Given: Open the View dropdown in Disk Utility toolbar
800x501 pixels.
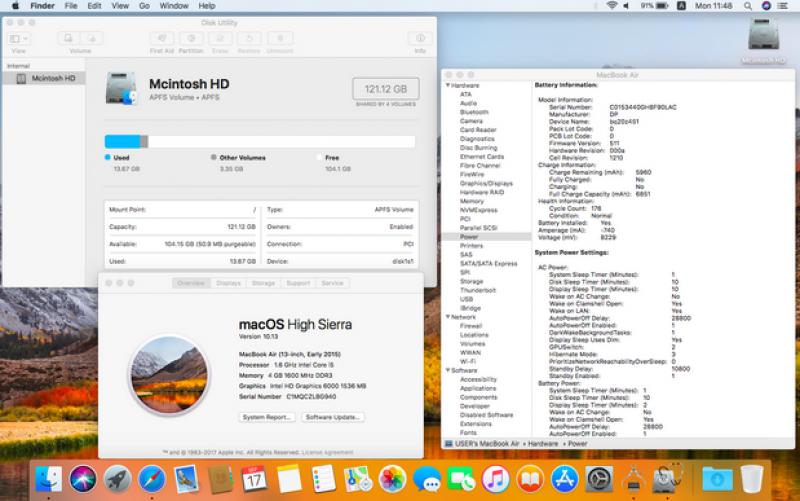Looking at the screenshot, I should 18,38.
